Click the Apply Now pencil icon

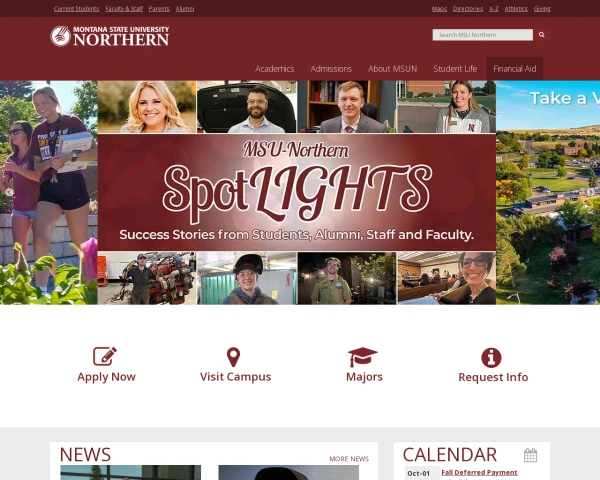click(105, 356)
